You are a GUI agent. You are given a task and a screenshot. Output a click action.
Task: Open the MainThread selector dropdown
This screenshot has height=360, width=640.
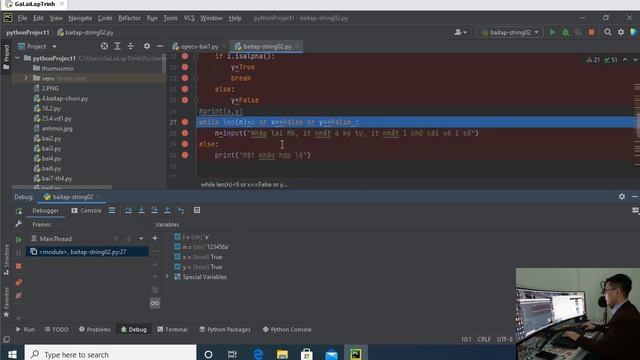click(x=141, y=239)
